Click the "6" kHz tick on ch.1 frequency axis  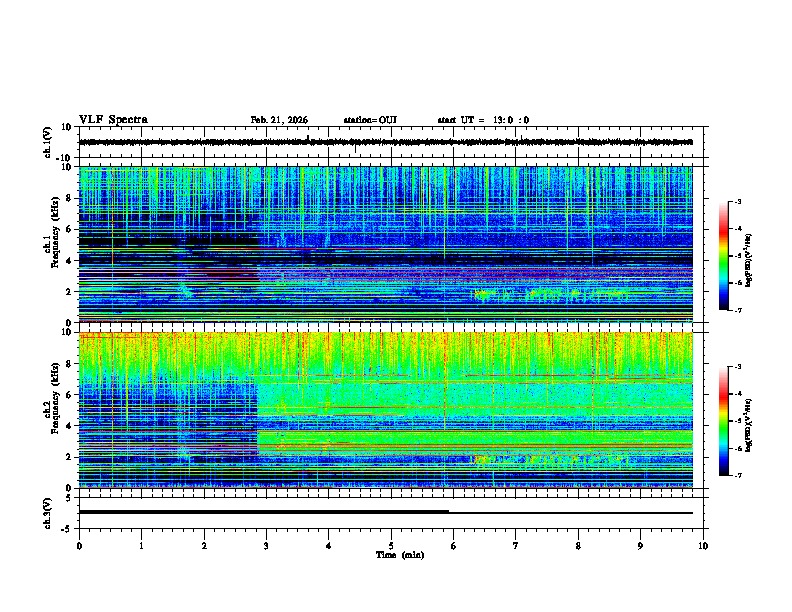point(71,229)
